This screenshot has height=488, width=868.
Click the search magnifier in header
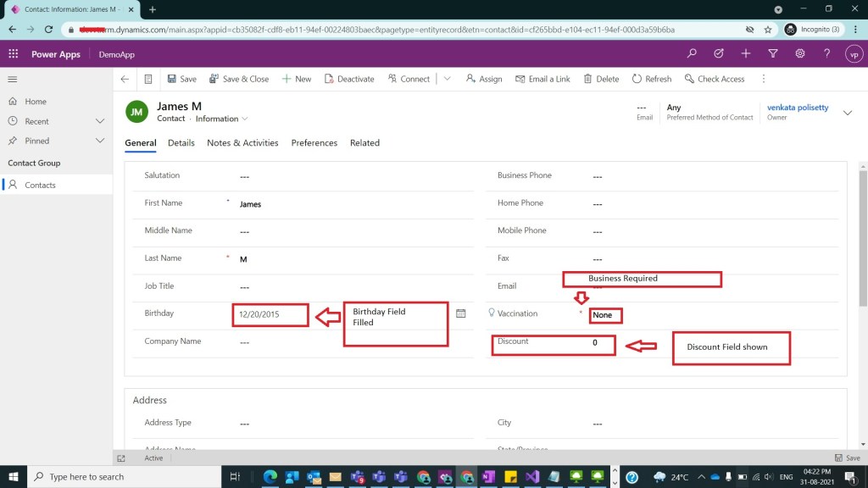coord(693,53)
